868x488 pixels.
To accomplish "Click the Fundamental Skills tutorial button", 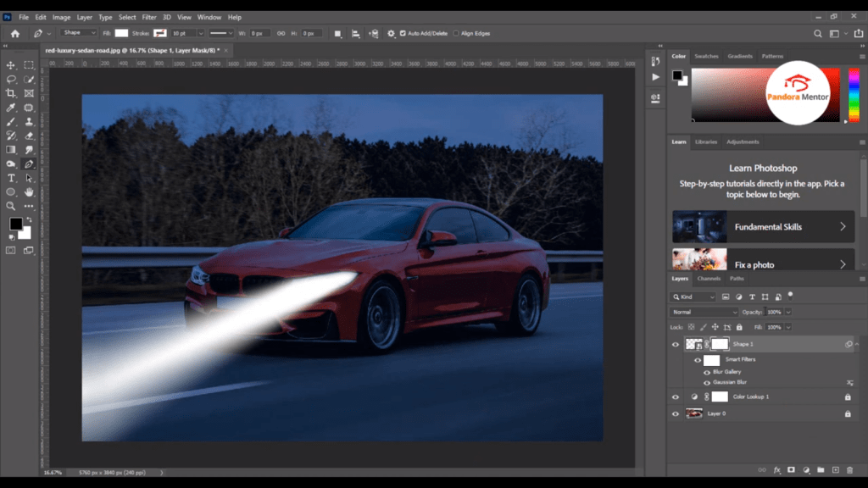I will tap(763, 226).
